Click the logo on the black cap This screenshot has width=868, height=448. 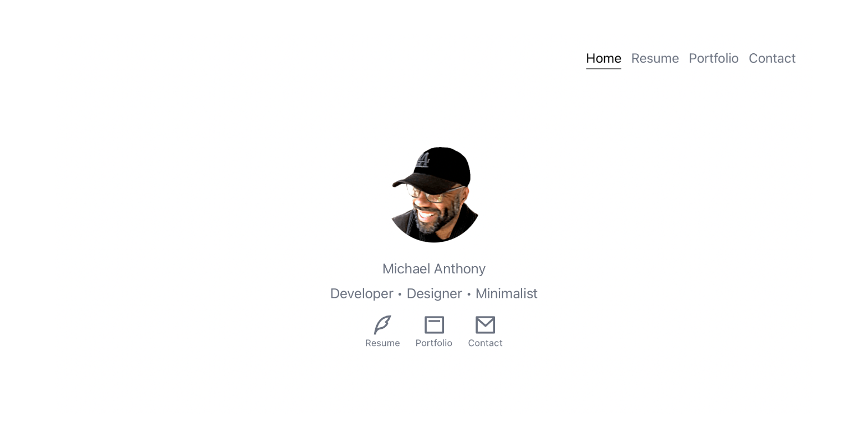[x=423, y=160]
